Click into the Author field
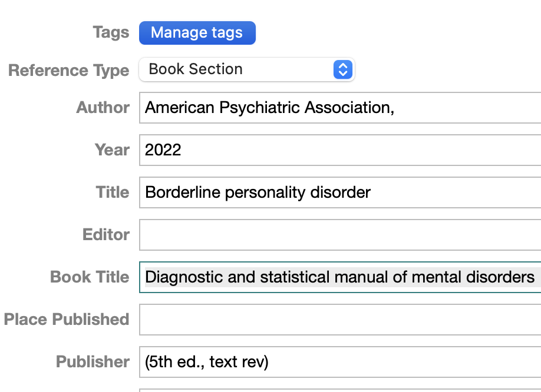 point(339,108)
